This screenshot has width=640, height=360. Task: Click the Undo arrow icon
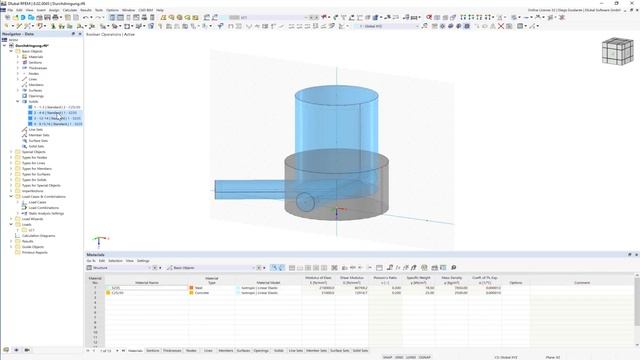[x=85, y=18]
